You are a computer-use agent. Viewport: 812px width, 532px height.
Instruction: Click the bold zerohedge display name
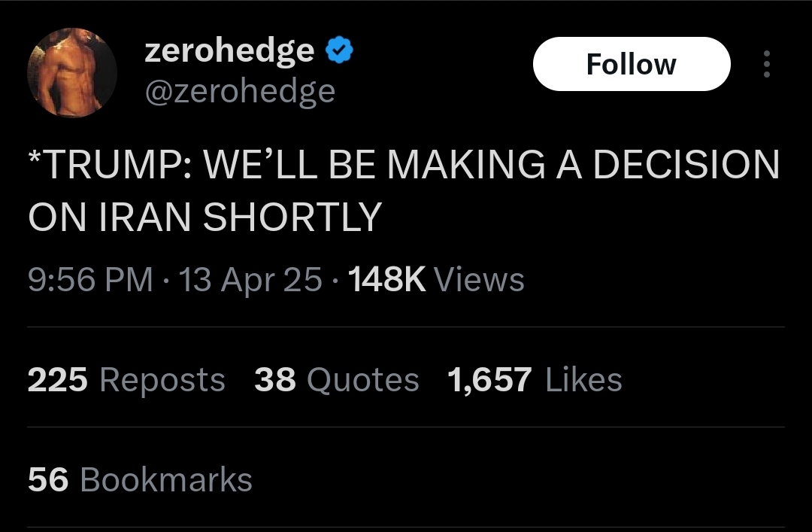(229, 50)
